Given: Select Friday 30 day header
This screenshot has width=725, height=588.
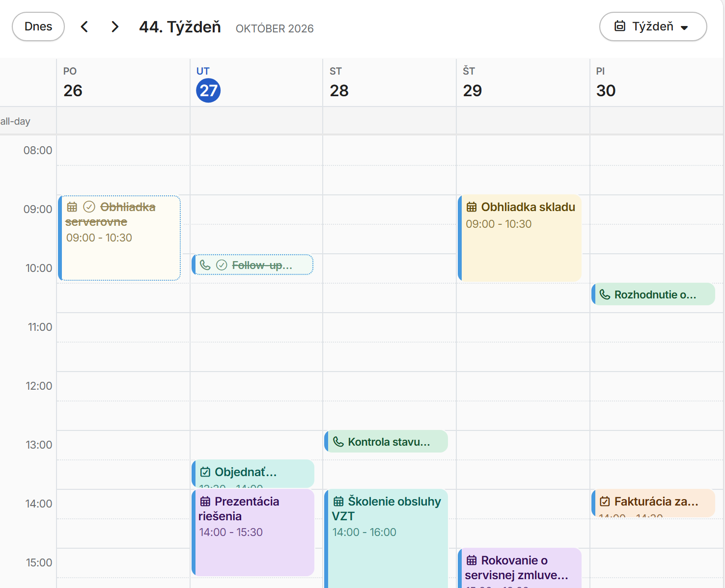Looking at the screenshot, I should pyautogui.click(x=656, y=82).
